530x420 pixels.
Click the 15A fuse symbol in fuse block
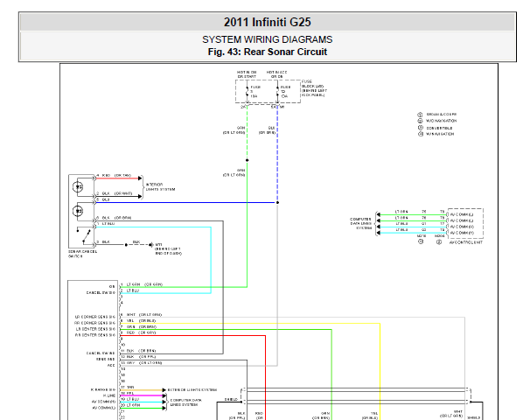[248, 92]
